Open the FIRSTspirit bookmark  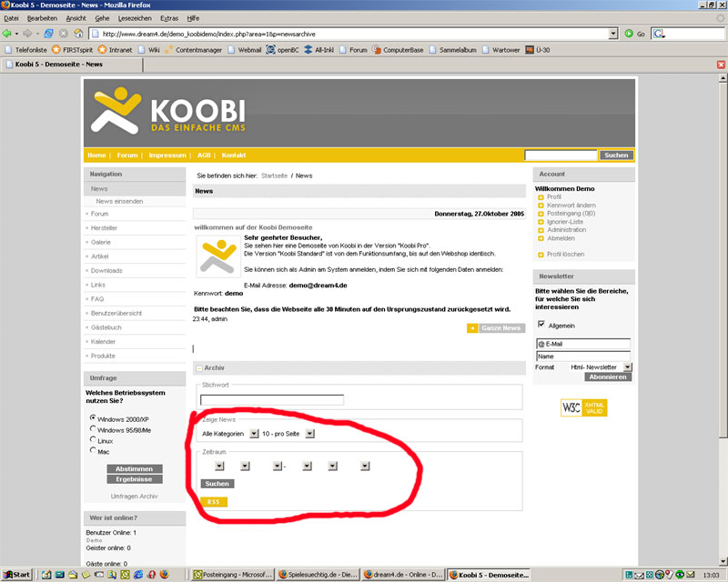[72, 50]
